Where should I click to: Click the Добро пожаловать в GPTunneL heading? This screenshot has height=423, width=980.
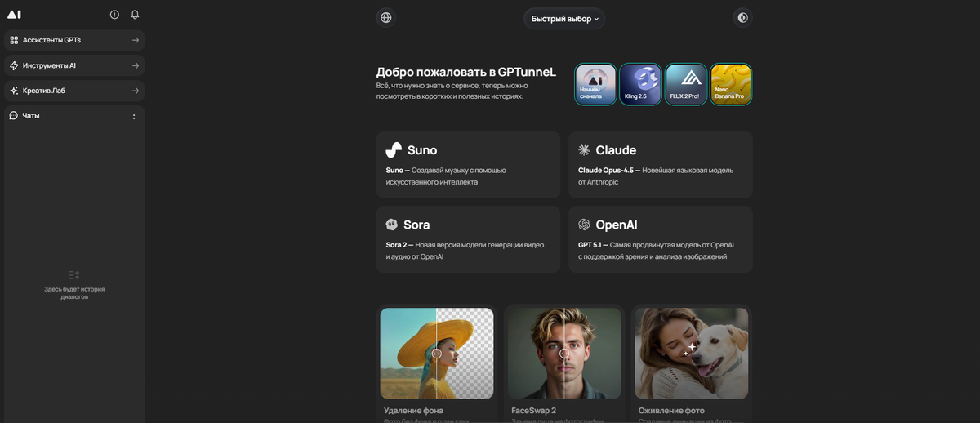click(466, 72)
